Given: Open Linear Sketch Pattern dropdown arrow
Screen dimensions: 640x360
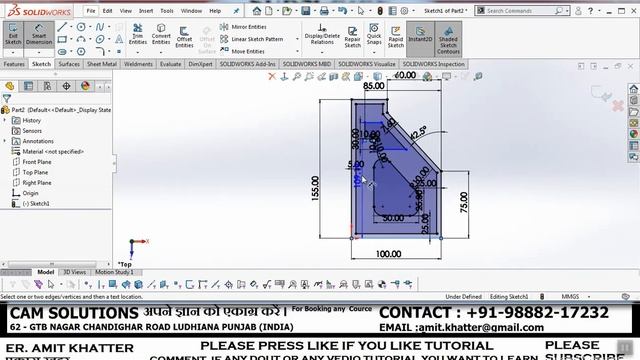Looking at the screenshot, I should tap(297, 39).
